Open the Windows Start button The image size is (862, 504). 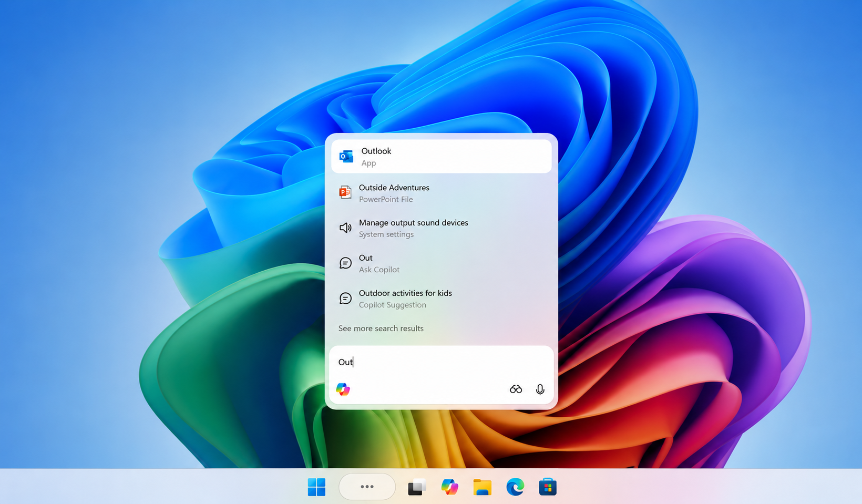point(316,487)
